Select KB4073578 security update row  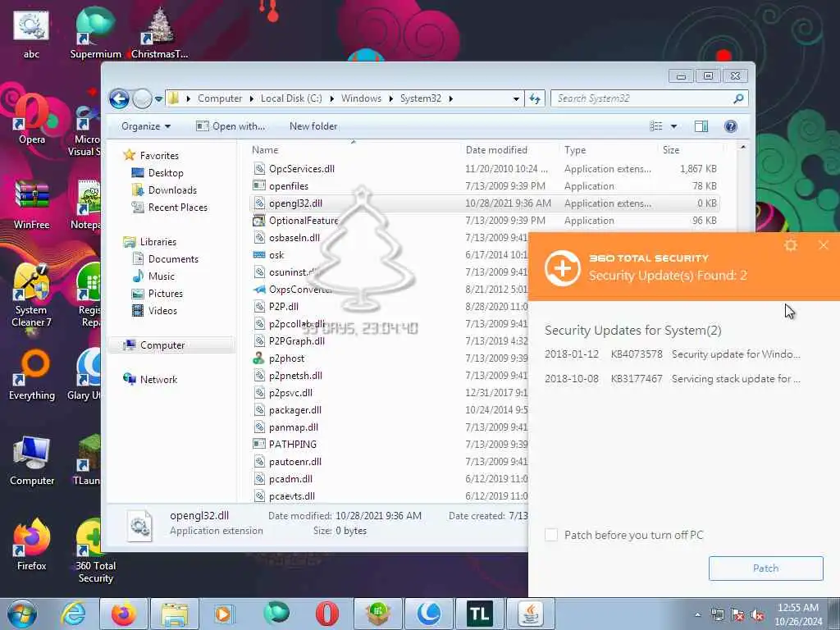673,354
